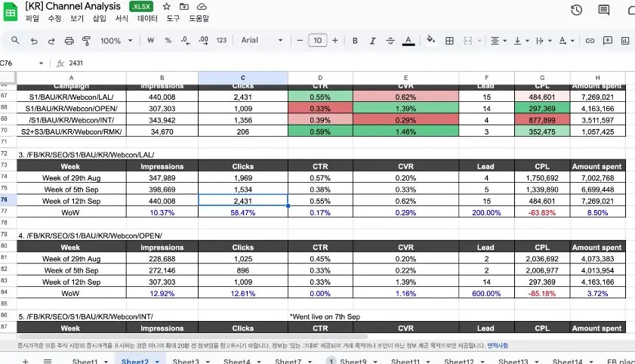Switch to Sheet9 tab
This screenshot has height=364, width=635.
point(353,361)
